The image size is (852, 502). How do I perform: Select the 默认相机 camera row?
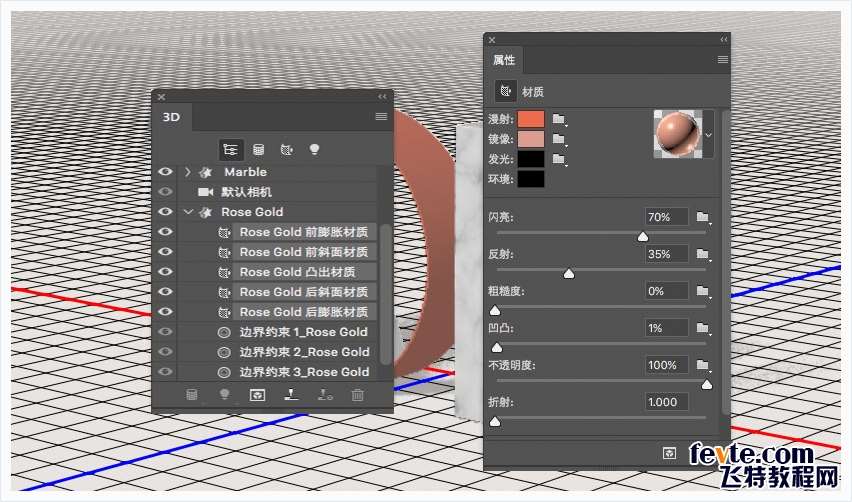(x=277, y=192)
